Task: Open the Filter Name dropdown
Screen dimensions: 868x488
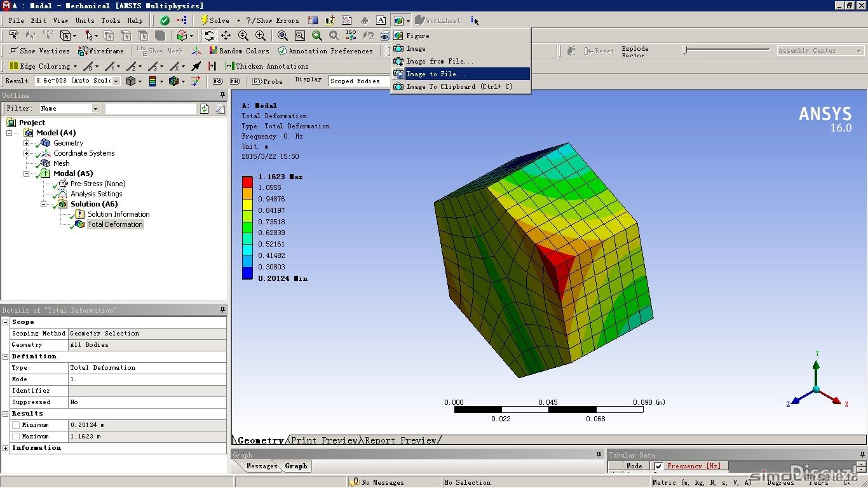Action: [x=96, y=109]
